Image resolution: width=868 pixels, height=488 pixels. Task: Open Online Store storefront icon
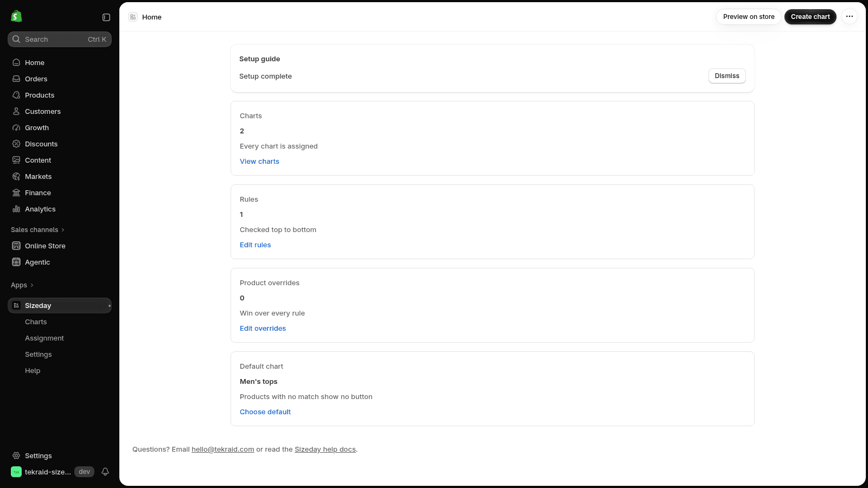click(x=16, y=246)
